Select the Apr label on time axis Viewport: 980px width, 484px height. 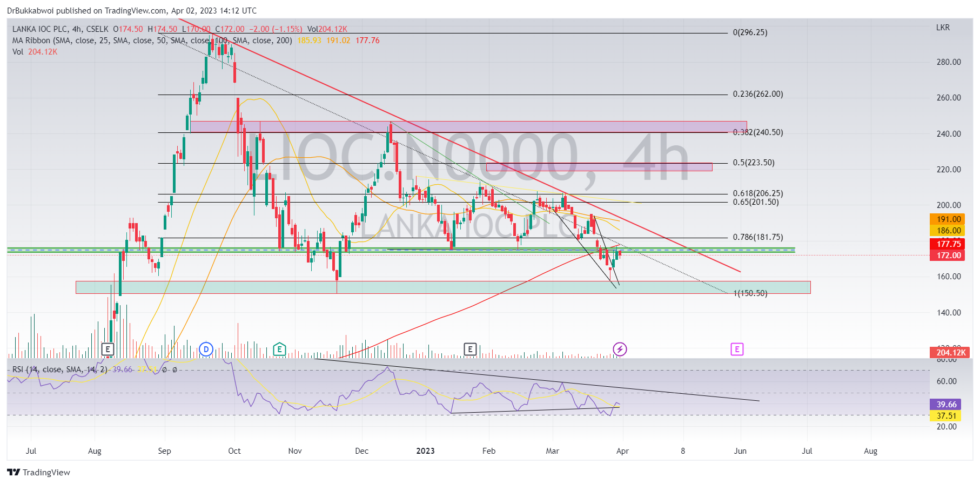622,451
